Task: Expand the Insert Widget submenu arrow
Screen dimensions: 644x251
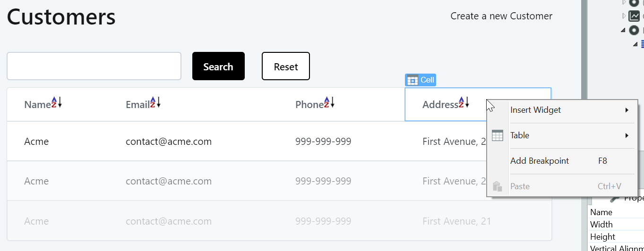Action: (627, 110)
